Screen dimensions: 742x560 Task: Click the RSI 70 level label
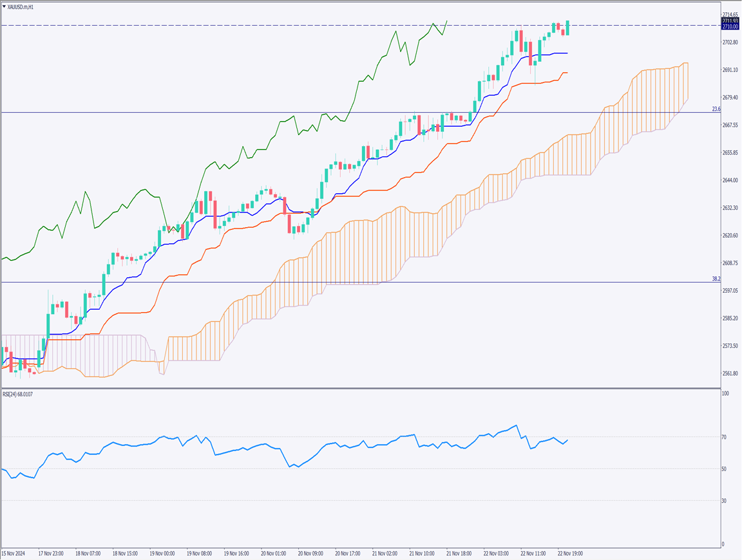(x=724, y=437)
